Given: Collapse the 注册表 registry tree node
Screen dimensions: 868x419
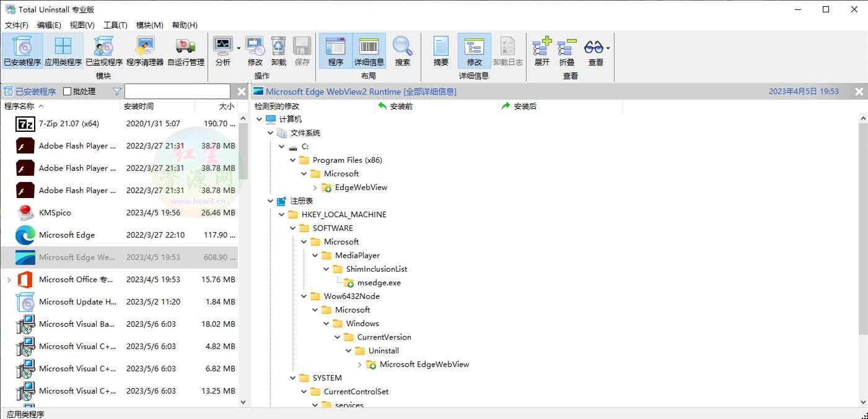Looking at the screenshot, I should (x=271, y=201).
